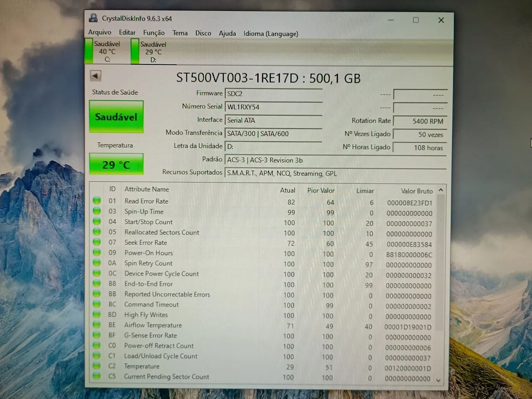Click status circle for Spin Retry Count
The height and width of the screenshot is (399, 532).
click(97, 263)
